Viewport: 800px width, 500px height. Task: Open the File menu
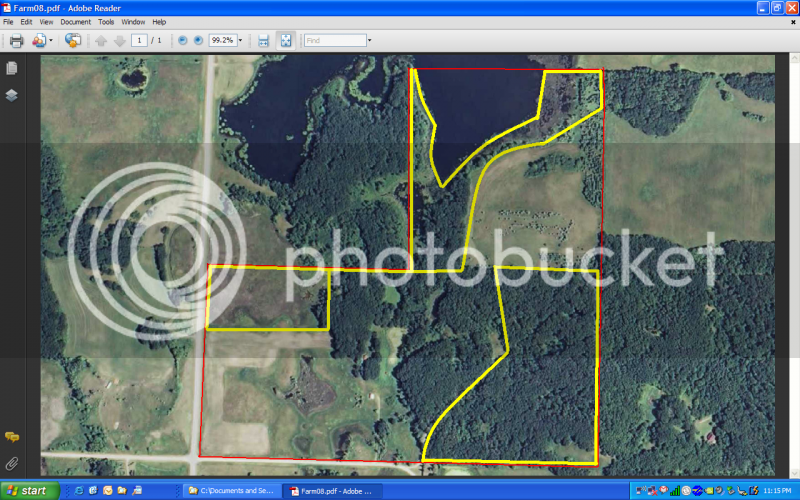tap(8, 22)
